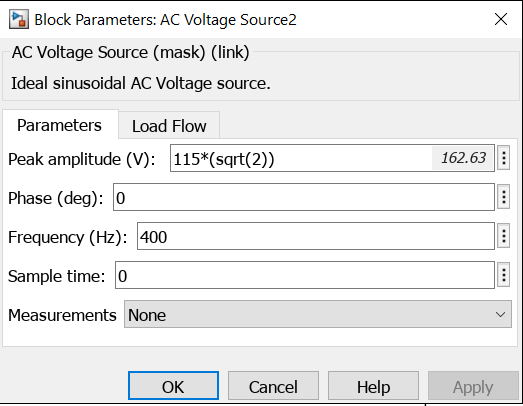Click the Apply button

473,386
